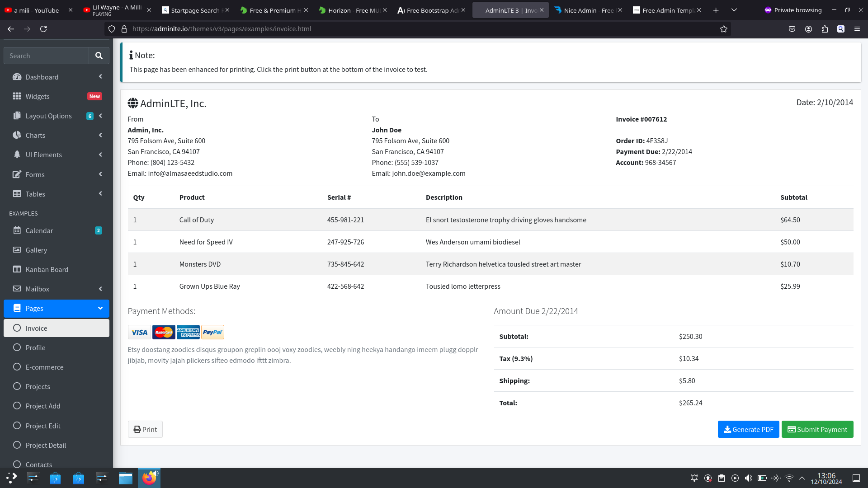The height and width of the screenshot is (488, 868).
Task: Select the Profile page circle item
Action: [35, 347]
